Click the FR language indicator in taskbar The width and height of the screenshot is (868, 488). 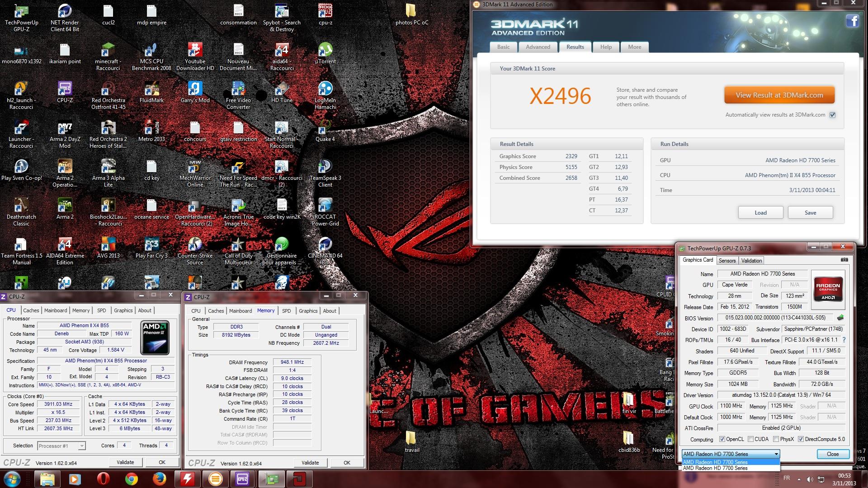787,478
